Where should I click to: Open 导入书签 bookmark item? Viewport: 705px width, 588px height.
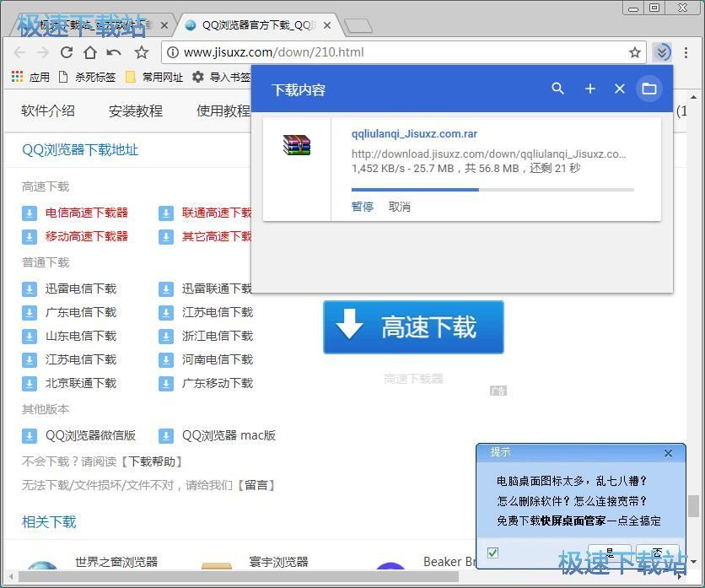click(x=221, y=77)
